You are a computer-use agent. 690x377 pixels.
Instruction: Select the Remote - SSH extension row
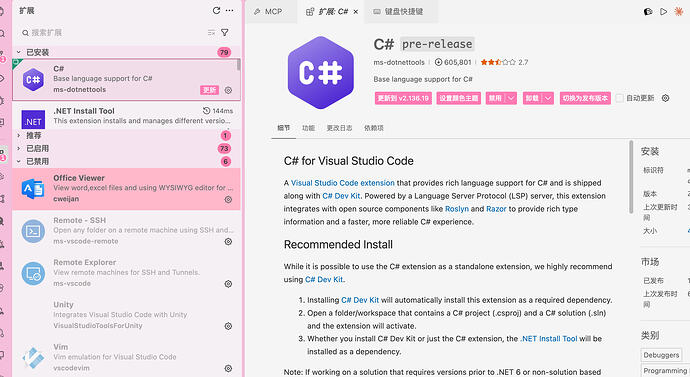pyautogui.click(x=126, y=231)
